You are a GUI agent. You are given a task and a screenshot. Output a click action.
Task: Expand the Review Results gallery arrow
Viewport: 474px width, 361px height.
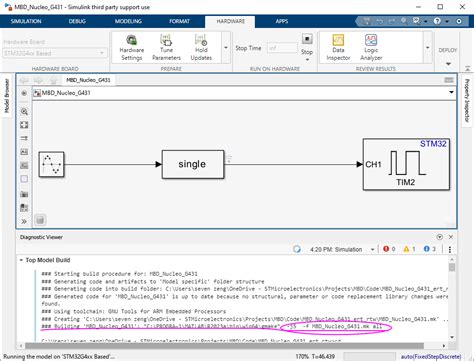click(x=428, y=48)
